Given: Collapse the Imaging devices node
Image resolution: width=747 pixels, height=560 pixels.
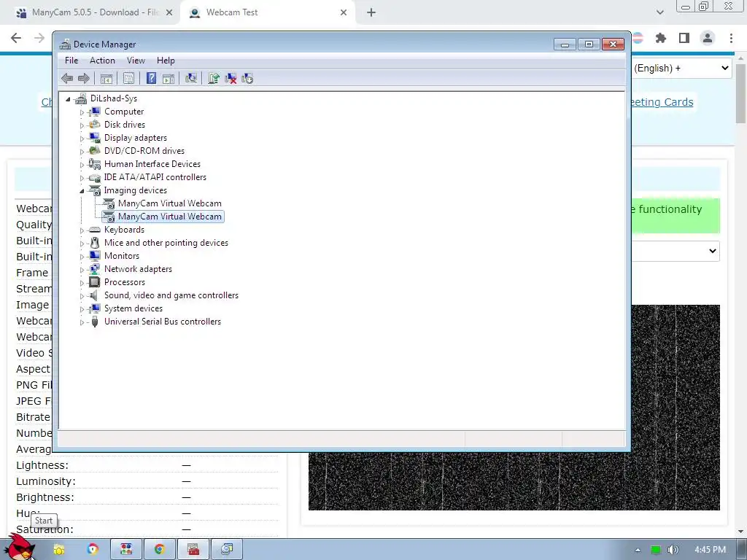Looking at the screenshot, I should (x=82, y=191).
